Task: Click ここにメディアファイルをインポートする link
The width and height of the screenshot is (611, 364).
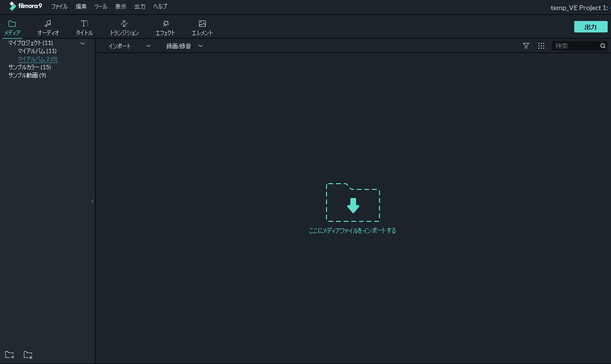Action: tap(353, 231)
